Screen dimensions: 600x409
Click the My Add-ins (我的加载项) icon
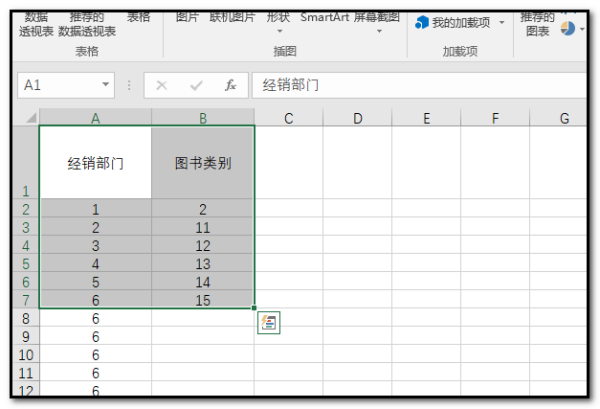coord(422,23)
